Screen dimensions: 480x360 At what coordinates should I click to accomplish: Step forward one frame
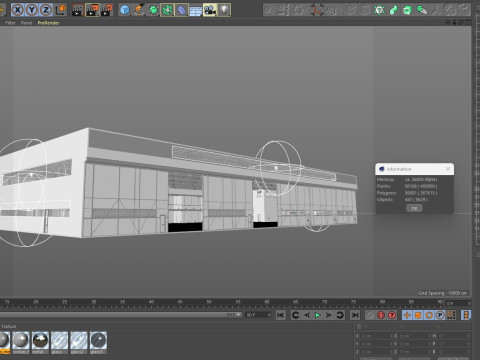(329, 315)
